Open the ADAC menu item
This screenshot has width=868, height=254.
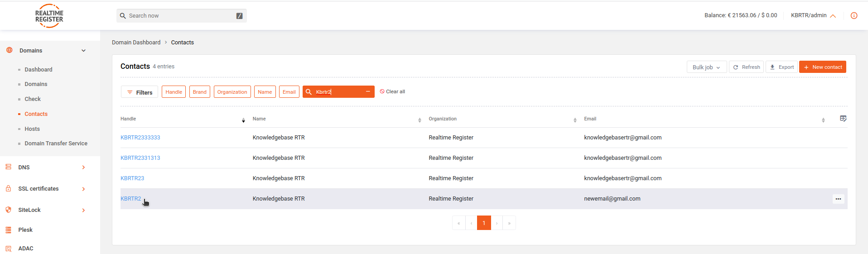(x=26, y=249)
